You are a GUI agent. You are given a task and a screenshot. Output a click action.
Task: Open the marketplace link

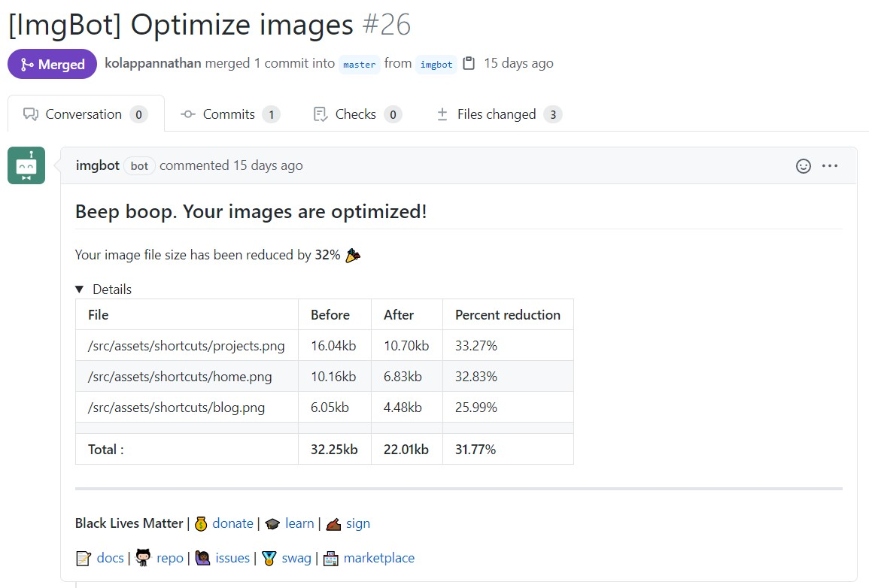[x=379, y=558]
